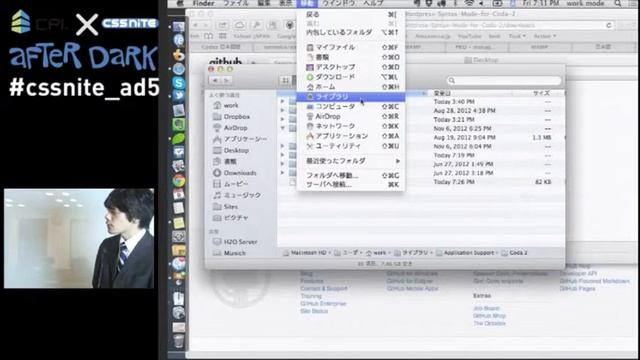
Task: Open Job Board link on GitHub page
Action: [487, 309]
